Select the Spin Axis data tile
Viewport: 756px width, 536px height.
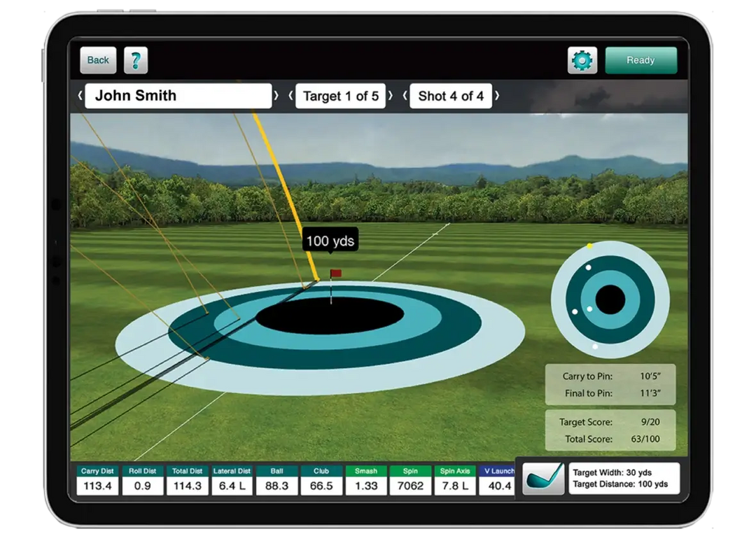click(x=455, y=480)
